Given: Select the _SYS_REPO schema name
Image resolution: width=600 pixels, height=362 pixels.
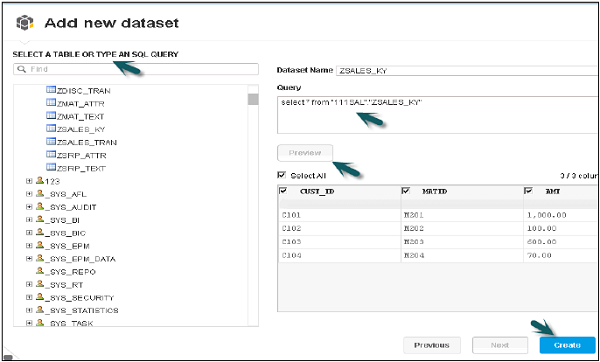Looking at the screenshot, I should coord(70,272).
